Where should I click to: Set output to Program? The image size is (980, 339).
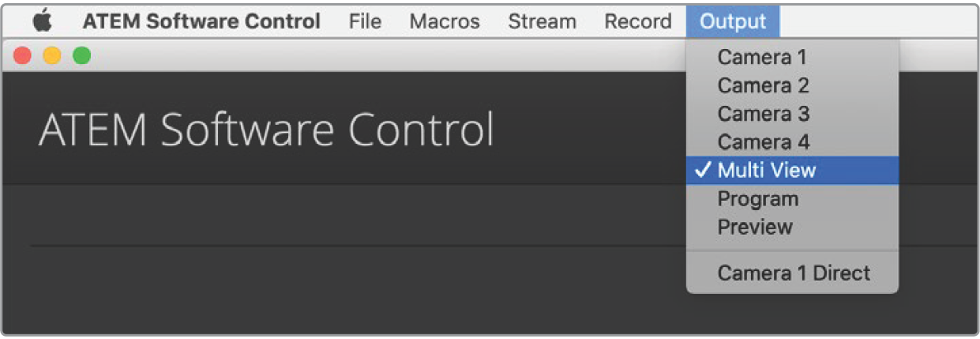(x=757, y=198)
